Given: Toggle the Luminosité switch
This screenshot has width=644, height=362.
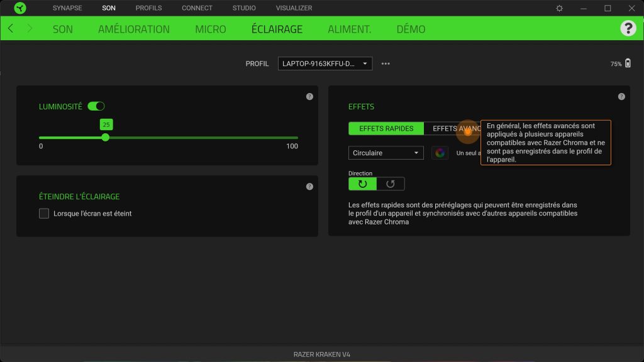Looking at the screenshot, I should tap(96, 106).
